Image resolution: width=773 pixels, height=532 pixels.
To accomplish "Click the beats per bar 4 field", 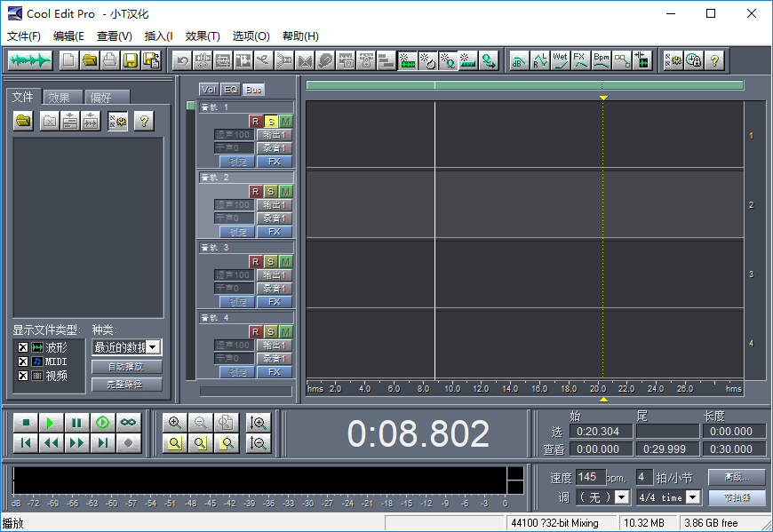I will pyautogui.click(x=644, y=477).
